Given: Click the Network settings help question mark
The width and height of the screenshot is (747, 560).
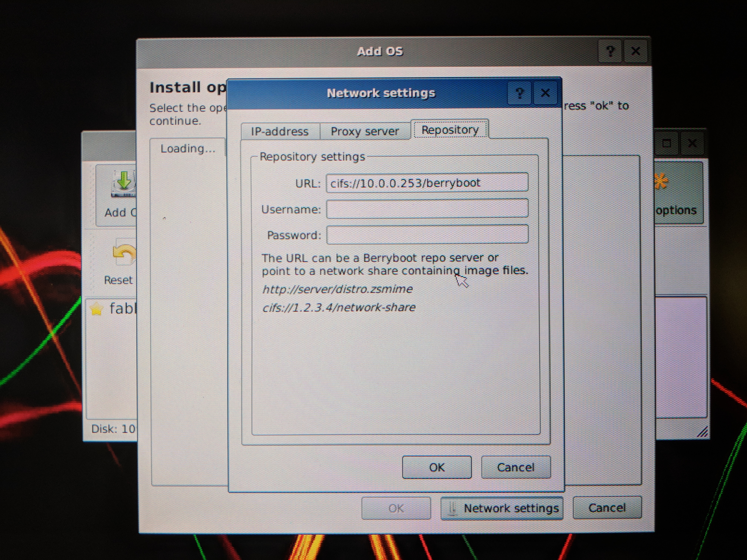Looking at the screenshot, I should tap(519, 93).
